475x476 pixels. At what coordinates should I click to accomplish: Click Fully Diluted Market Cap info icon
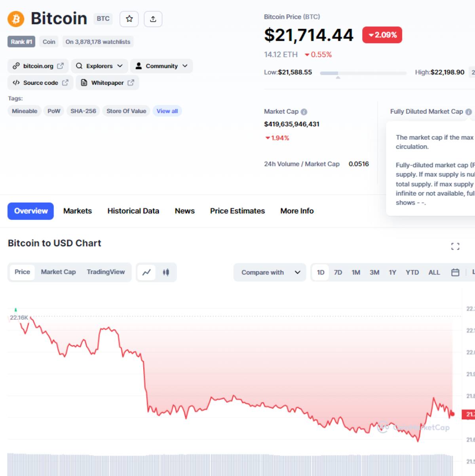[469, 112]
